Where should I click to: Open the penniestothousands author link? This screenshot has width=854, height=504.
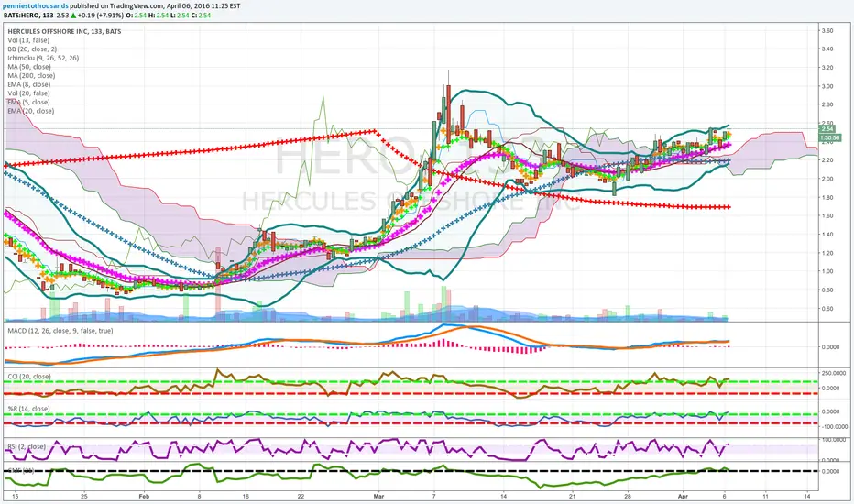[x=36, y=6]
